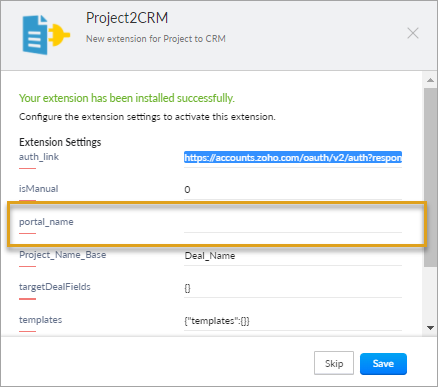Select the auth_link URL field
The height and width of the screenshot is (387, 438).
pyautogui.click(x=293, y=158)
